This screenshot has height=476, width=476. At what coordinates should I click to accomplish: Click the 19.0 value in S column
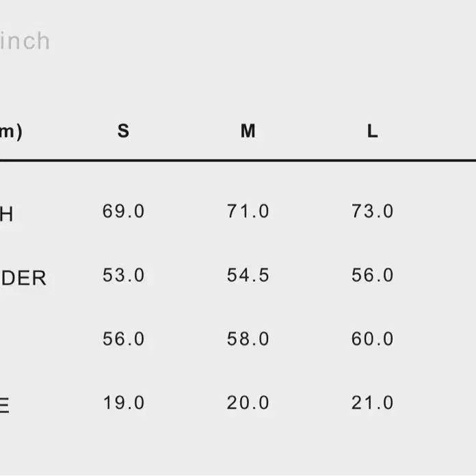pyautogui.click(x=123, y=403)
